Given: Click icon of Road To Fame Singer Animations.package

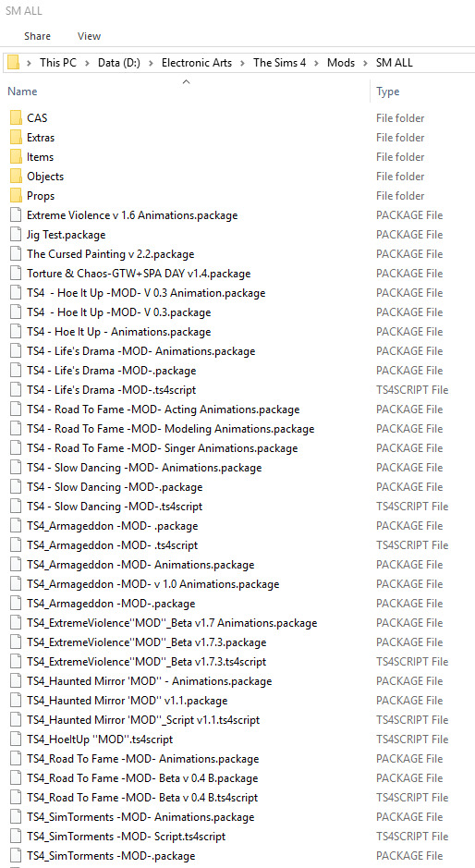Looking at the screenshot, I should [16, 448].
